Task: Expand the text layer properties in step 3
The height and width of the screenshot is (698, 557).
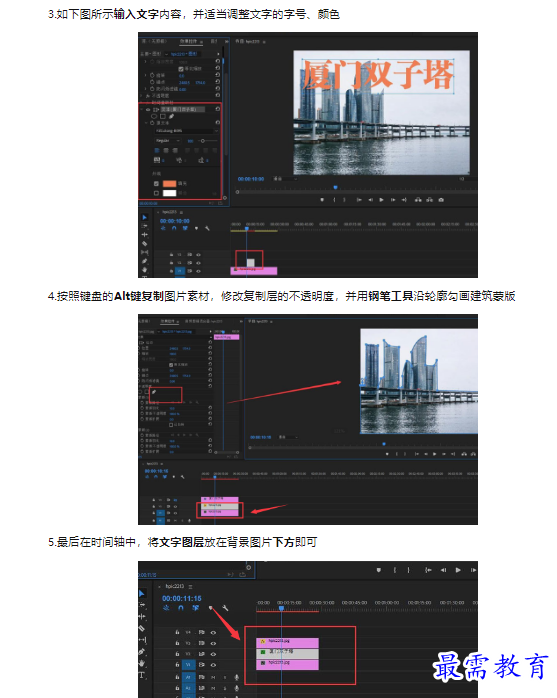Action: click(142, 110)
